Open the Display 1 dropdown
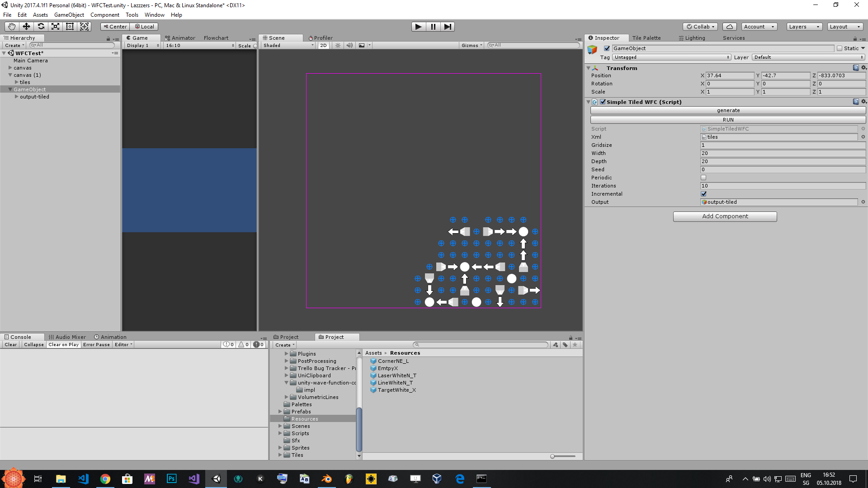The height and width of the screenshot is (488, 868). click(142, 46)
